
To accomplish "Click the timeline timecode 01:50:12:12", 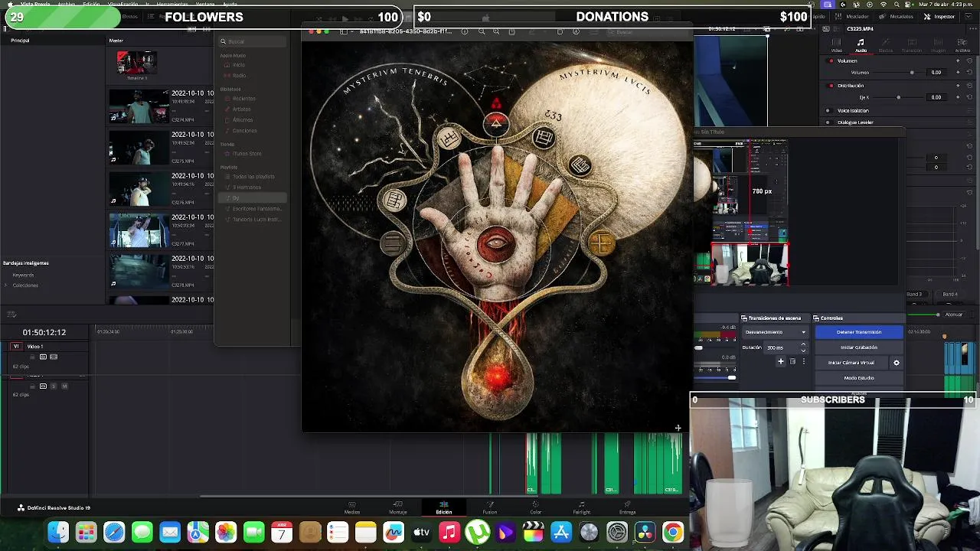I will tap(44, 332).
